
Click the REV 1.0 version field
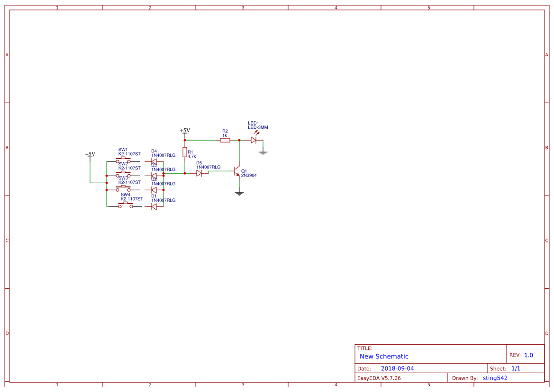tap(523, 354)
